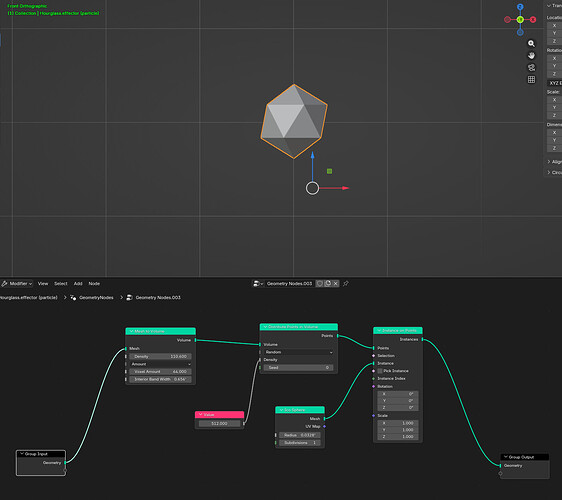Click the negative Z axis gizmo circle
The width and height of the screenshot is (562, 500).
coord(520,32)
